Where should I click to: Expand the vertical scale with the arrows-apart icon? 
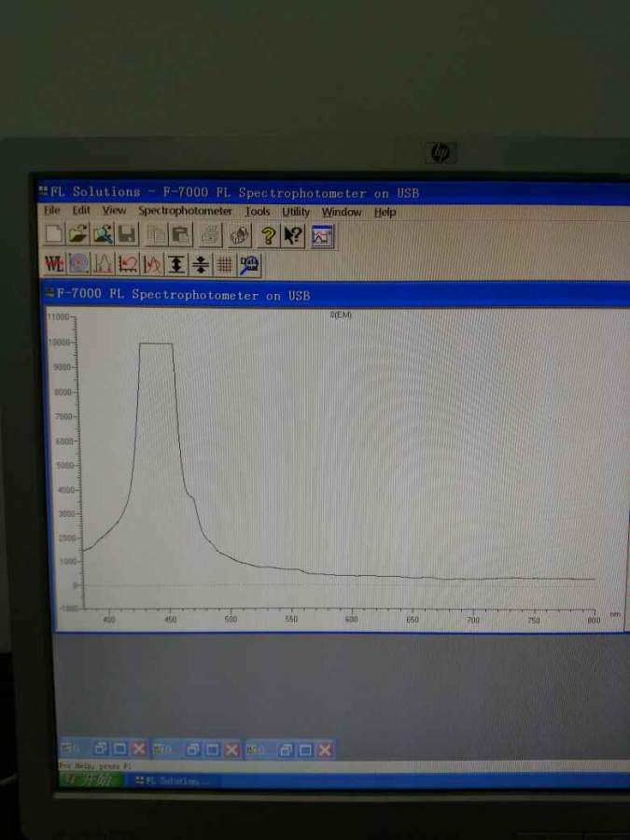pos(176,265)
